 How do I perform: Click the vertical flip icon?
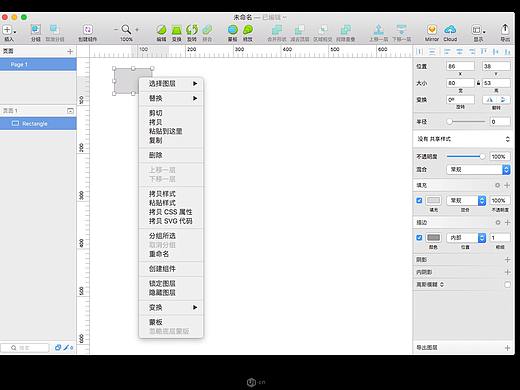pos(503,100)
